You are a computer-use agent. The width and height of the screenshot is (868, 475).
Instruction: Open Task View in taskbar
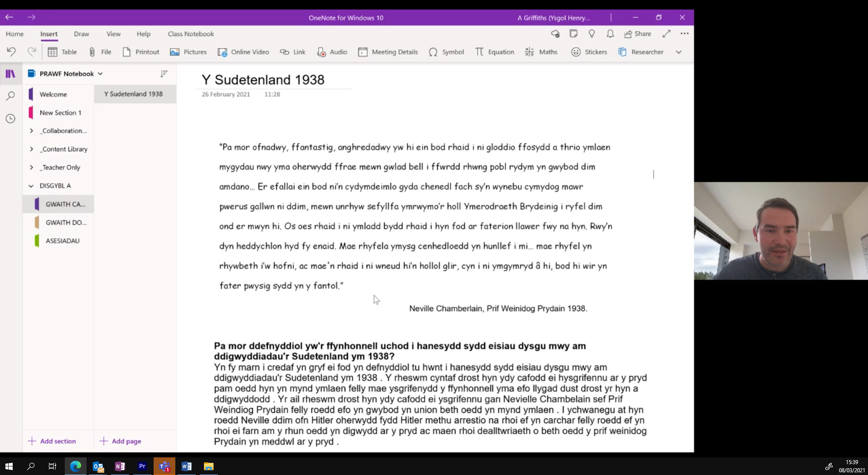coord(53,466)
